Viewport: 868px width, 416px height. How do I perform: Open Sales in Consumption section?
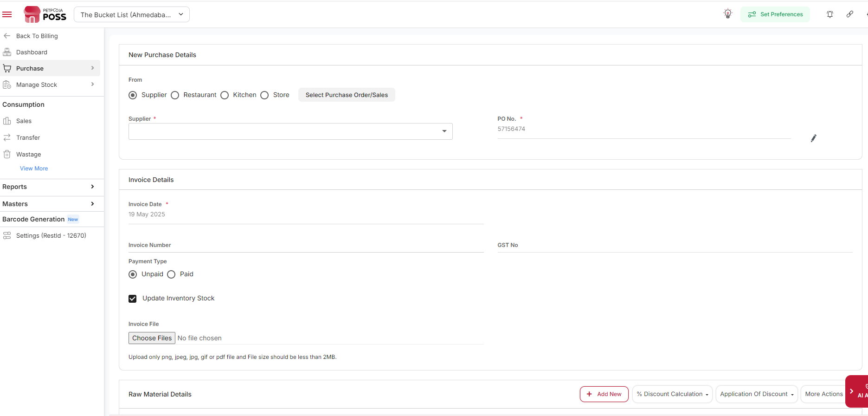pyautogui.click(x=24, y=121)
